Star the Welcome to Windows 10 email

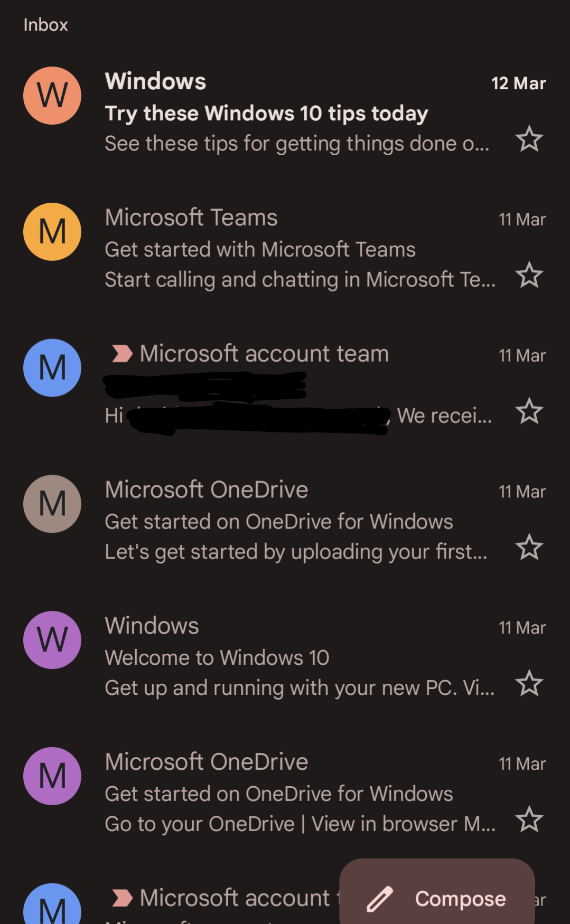click(529, 684)
